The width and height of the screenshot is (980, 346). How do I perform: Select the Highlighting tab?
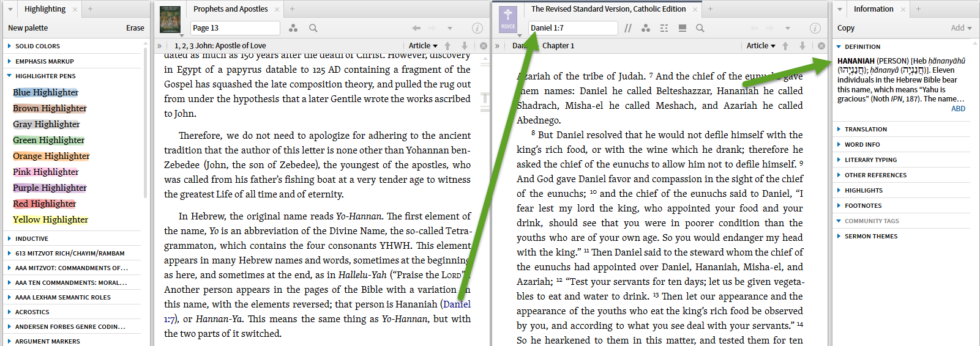(45, 9)
